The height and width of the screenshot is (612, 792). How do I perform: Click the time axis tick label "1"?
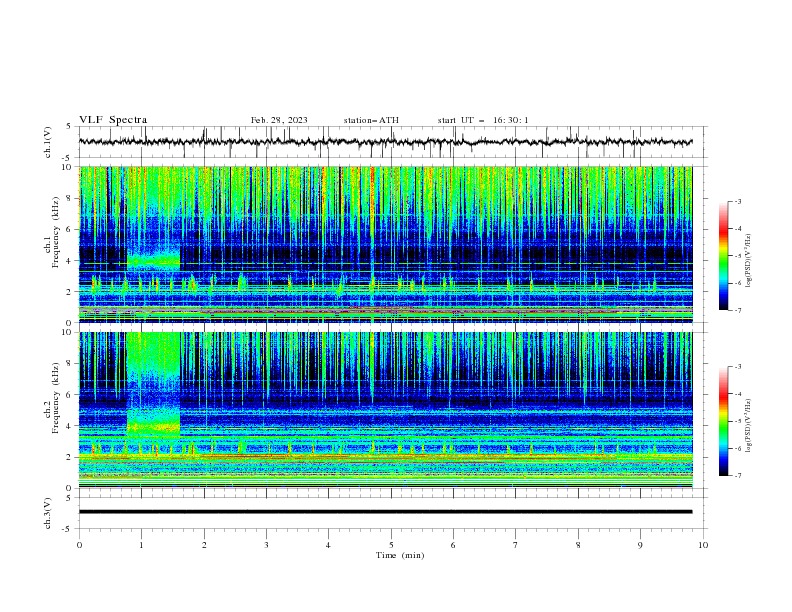pos(141,545)
